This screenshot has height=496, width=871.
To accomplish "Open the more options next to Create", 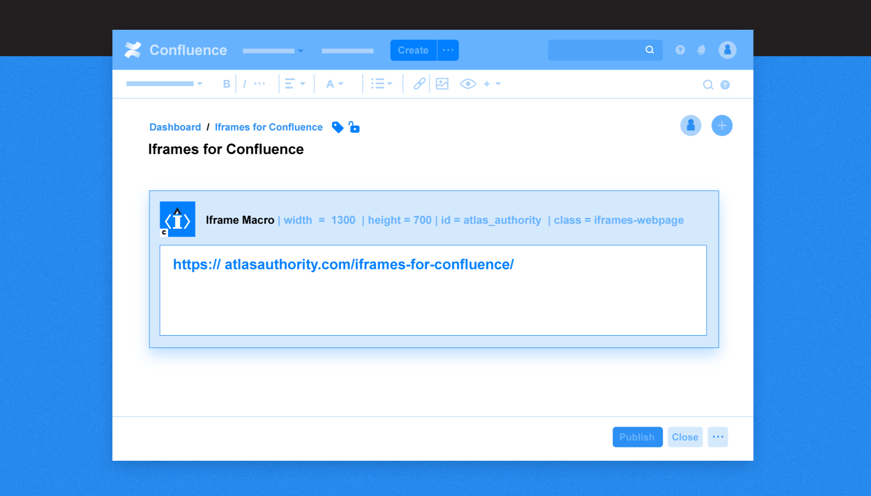I will coord(448,50).
